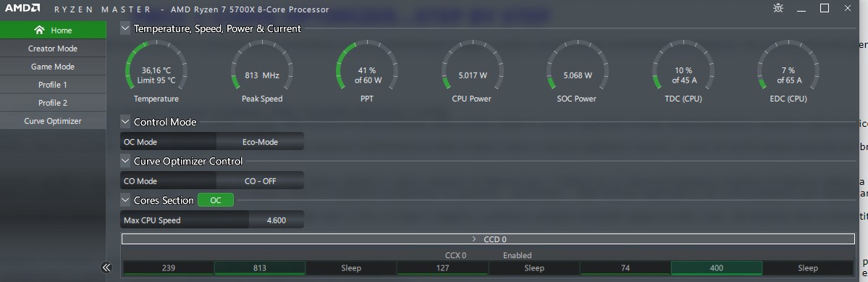Click the CO Mode label
This screenshot has width=868, height=282.
click(x=140, y=181)
